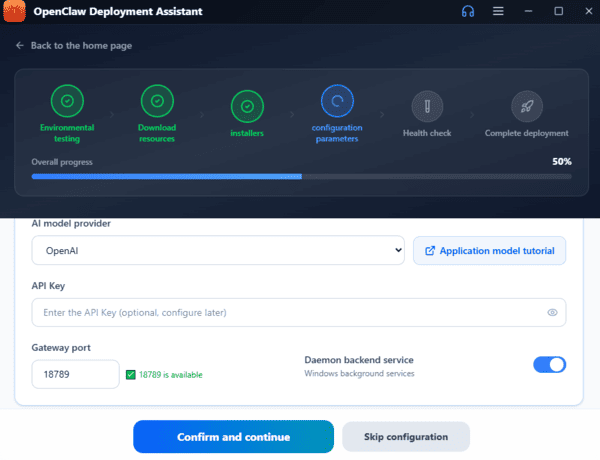Viewport: 600px width, 460px height.
Task: Click the OpenClaw app logo icon
Action: coord(16,12)
